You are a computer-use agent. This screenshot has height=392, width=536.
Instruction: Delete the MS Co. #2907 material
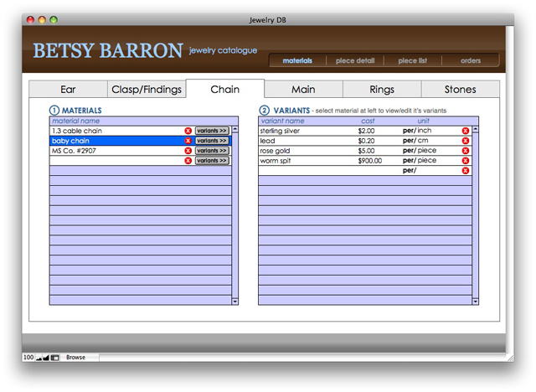188,151
